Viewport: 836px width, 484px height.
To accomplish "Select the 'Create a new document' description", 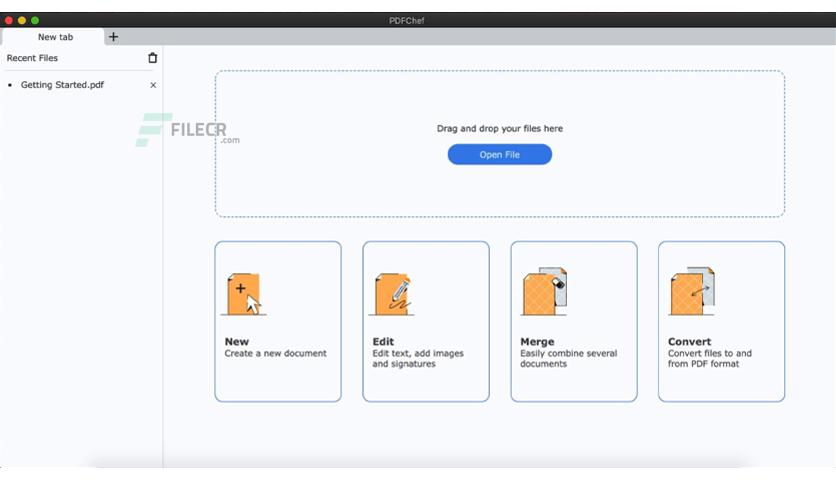I will coord(276,353).
